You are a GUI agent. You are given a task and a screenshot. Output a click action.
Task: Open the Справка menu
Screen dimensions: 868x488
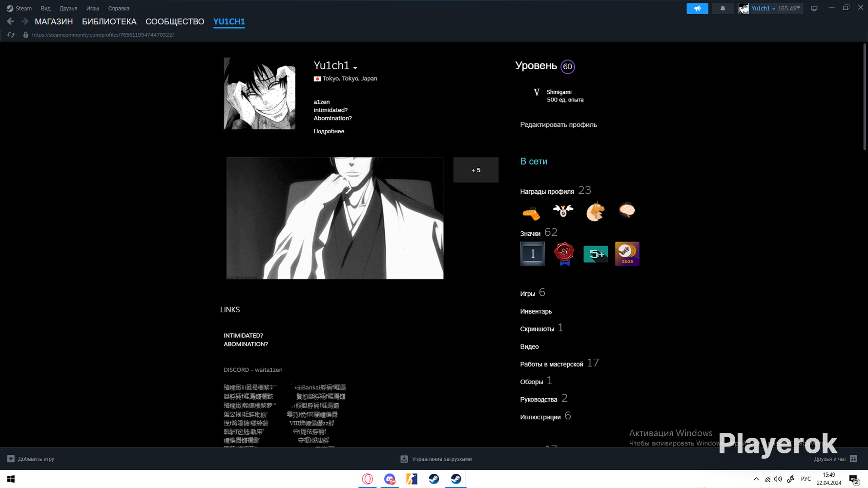tap(119, 8)
